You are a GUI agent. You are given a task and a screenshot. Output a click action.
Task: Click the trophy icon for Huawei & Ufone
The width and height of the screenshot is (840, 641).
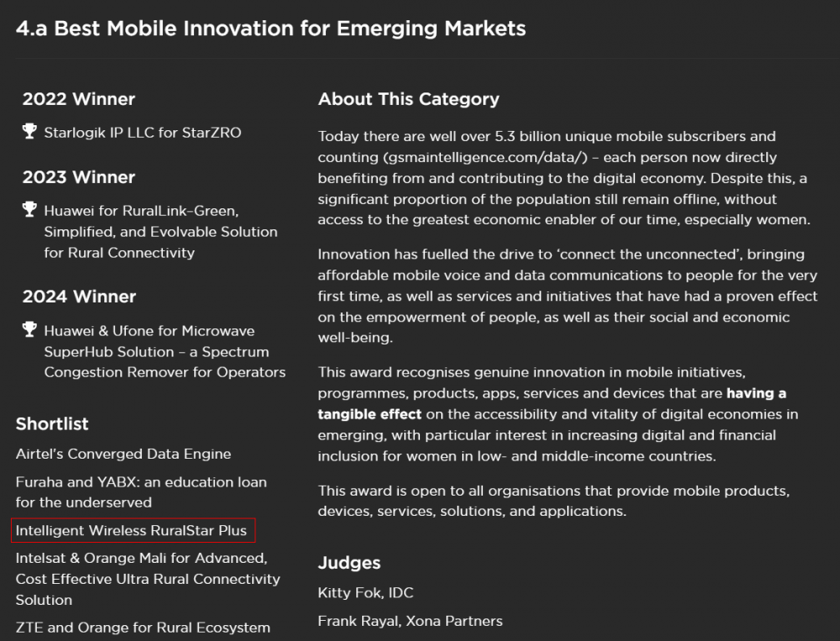[29, 329]
